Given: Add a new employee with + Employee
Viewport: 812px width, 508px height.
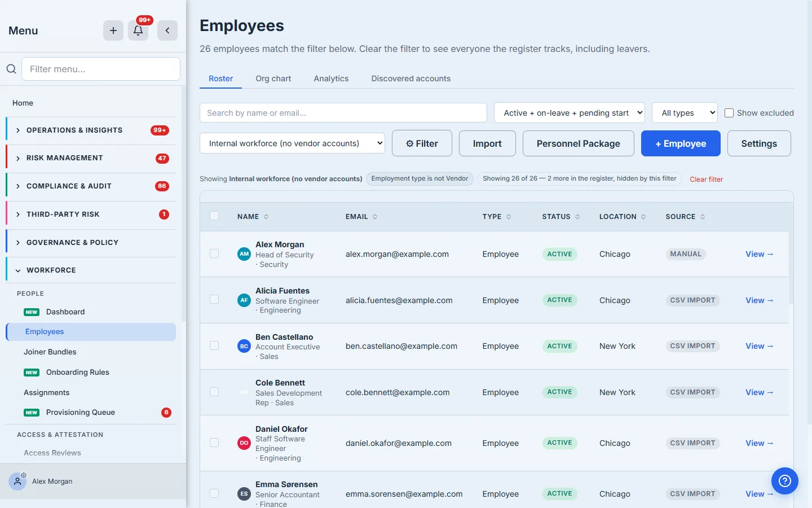Looking at the screenshot, I should coord(681,143).
